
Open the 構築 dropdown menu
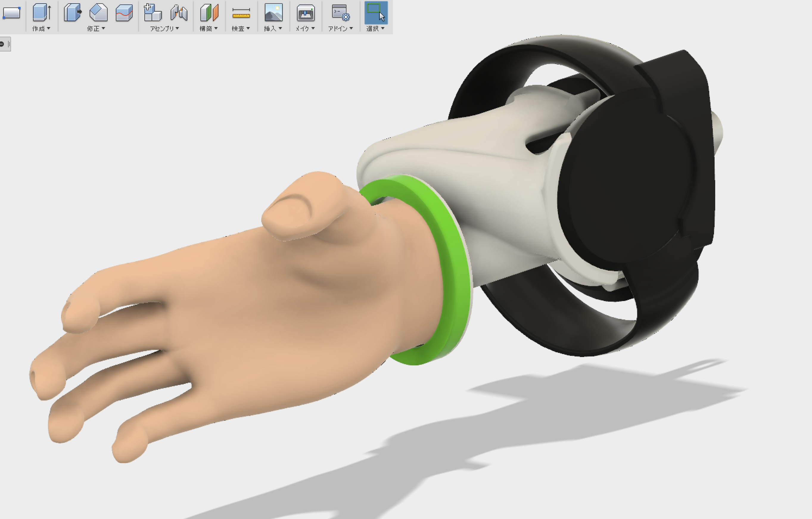pos(209,29)
